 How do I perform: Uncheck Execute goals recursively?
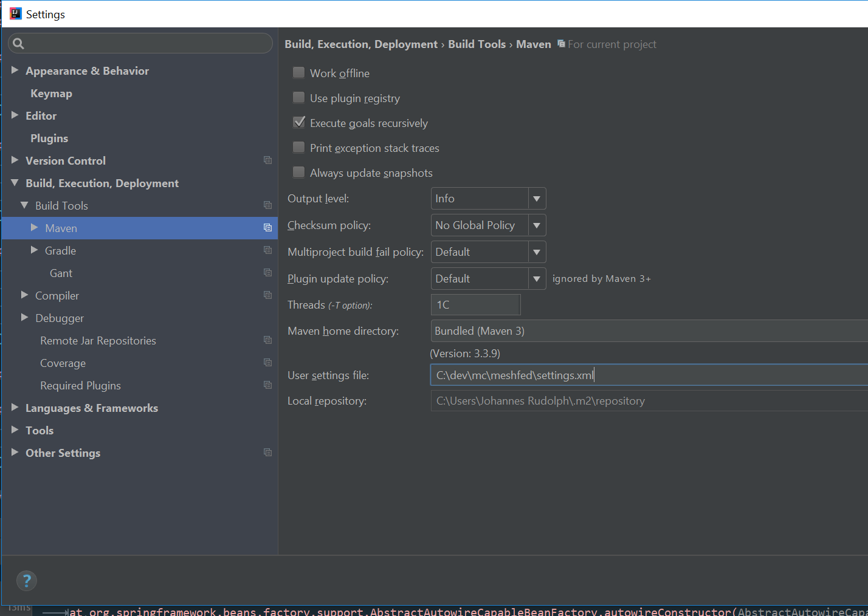point(298,123)
